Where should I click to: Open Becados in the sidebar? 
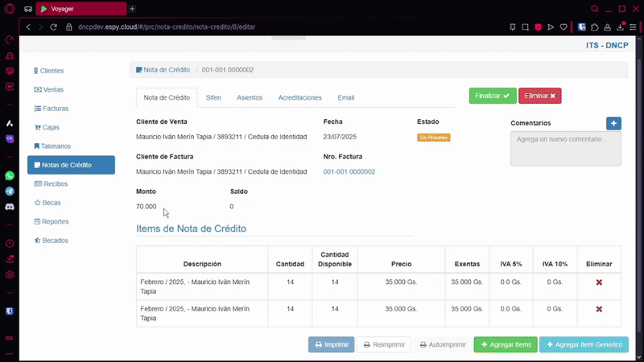(51, 241)
